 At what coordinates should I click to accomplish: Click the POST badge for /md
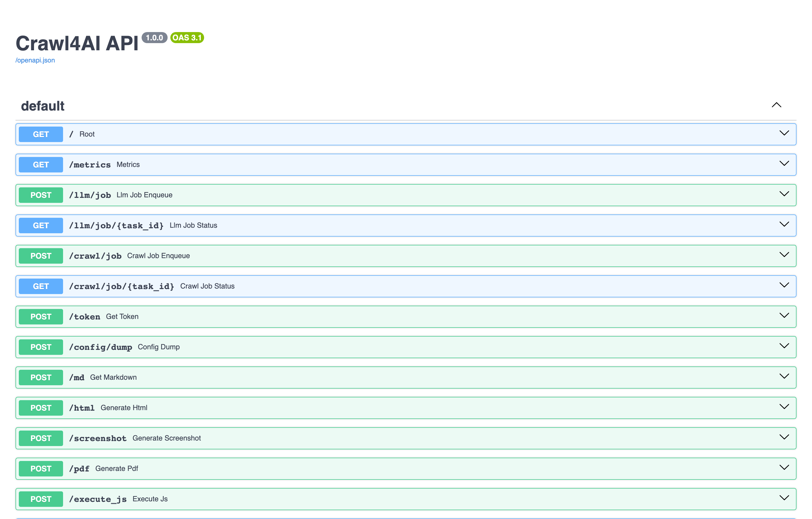pyautogui.click(x=41, y=378)
